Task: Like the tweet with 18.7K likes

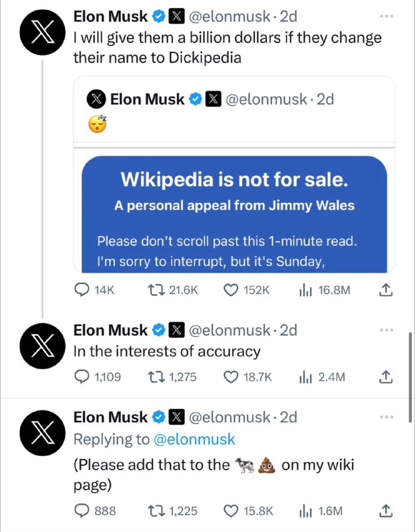Action: point(232,377)
